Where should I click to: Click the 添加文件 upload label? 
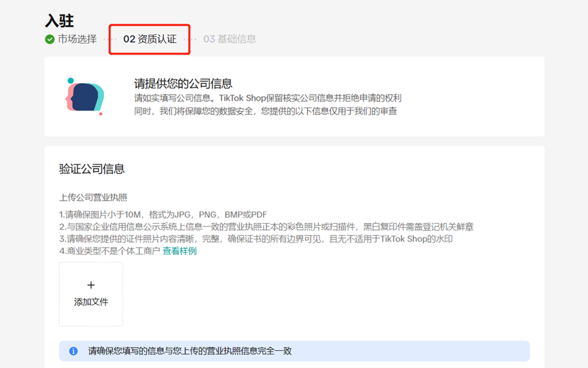tap(91, 302)
